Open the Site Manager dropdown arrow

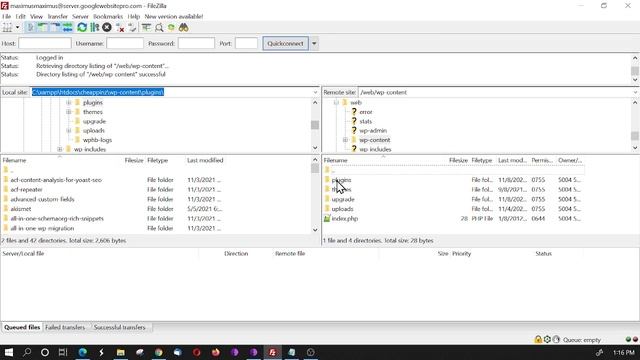point(18,27)
